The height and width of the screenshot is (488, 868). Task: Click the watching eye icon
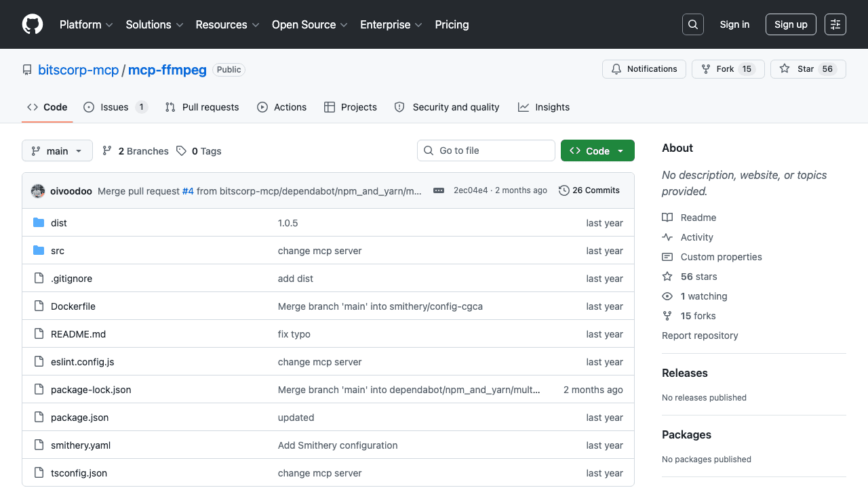tap(667, 296)
